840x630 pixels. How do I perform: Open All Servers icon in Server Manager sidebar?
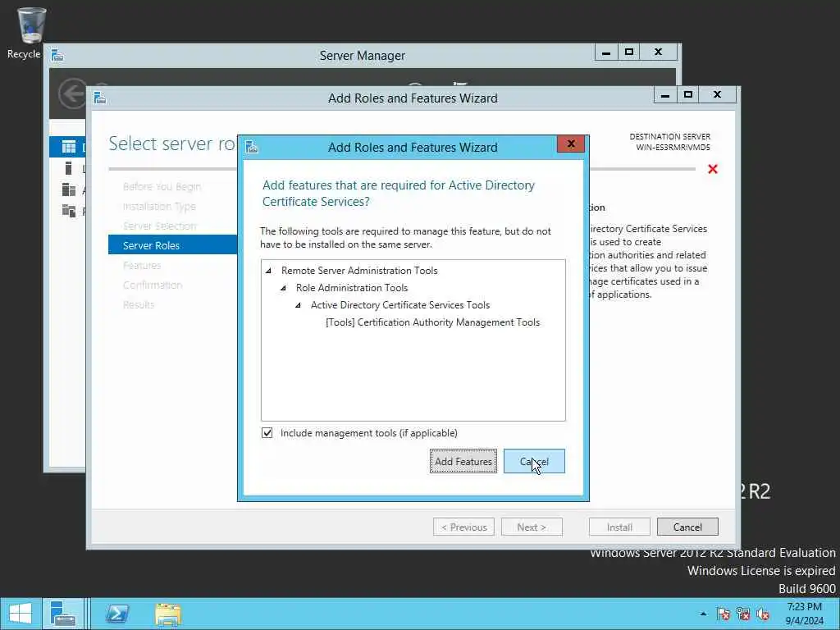[x=69, y=189]
